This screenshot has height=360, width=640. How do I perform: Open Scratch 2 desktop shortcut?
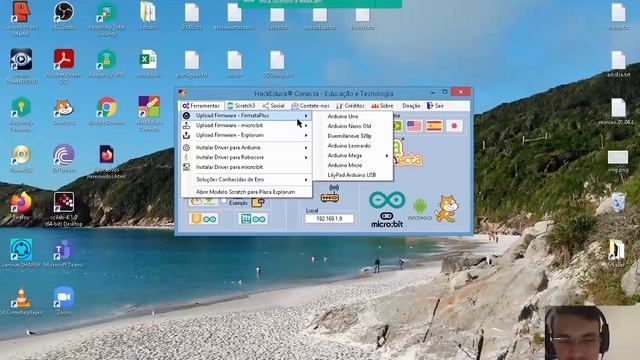pyautogui.click(x=64, y=111)
